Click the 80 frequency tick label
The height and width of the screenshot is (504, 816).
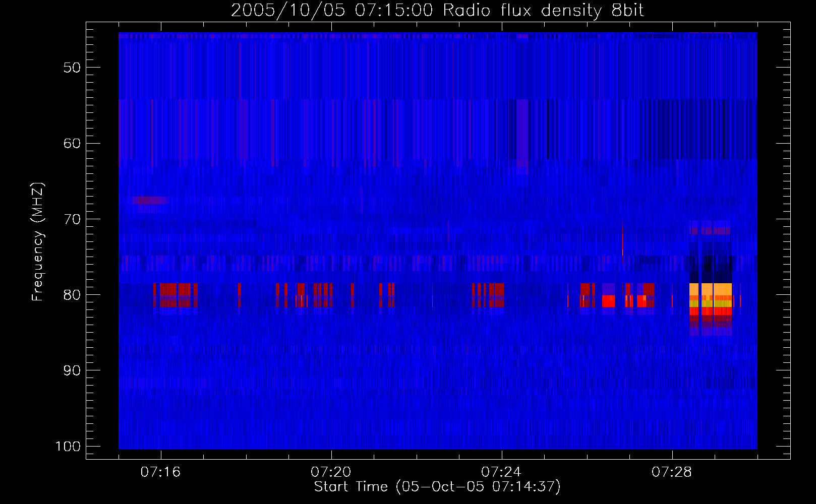pyautogui.click(x=72, y=295)
